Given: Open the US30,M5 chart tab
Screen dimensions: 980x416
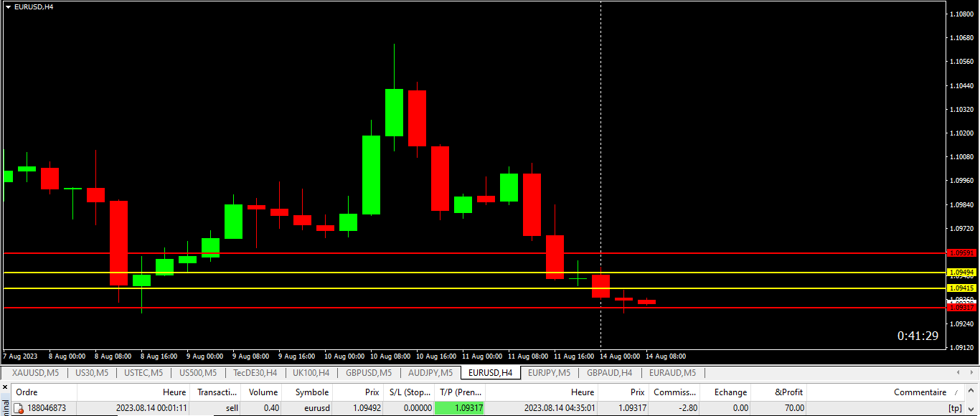Looking at the screenshot, I should (92, 373).
